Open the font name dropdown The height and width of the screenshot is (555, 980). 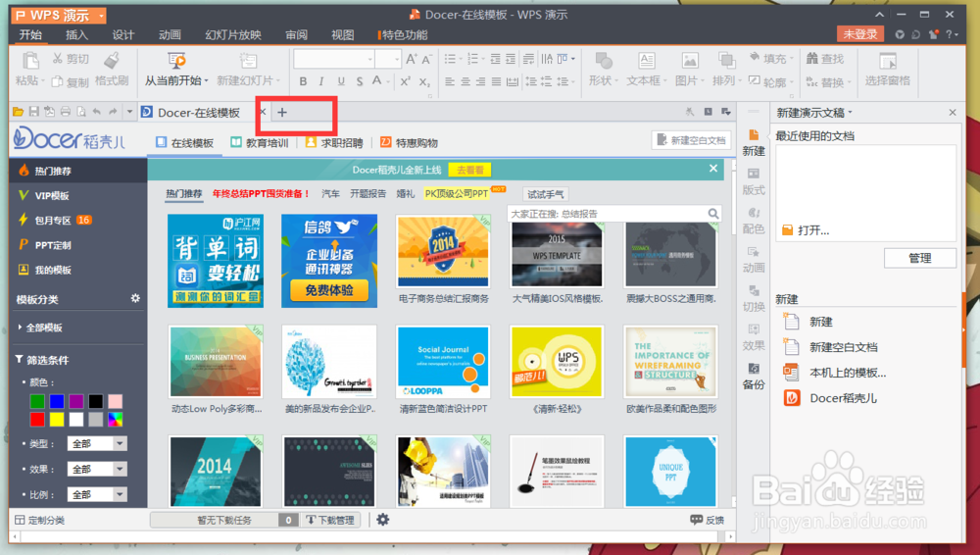(370, 60)
